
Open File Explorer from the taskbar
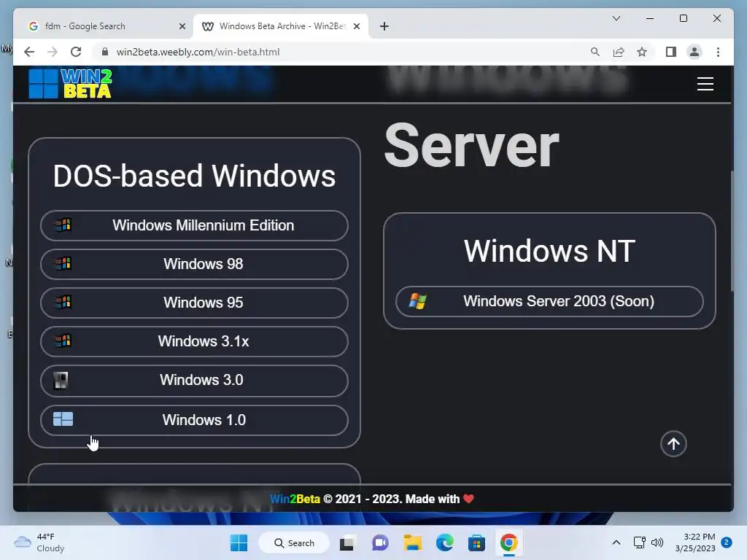pyautogui.click(x=413, y=542)
